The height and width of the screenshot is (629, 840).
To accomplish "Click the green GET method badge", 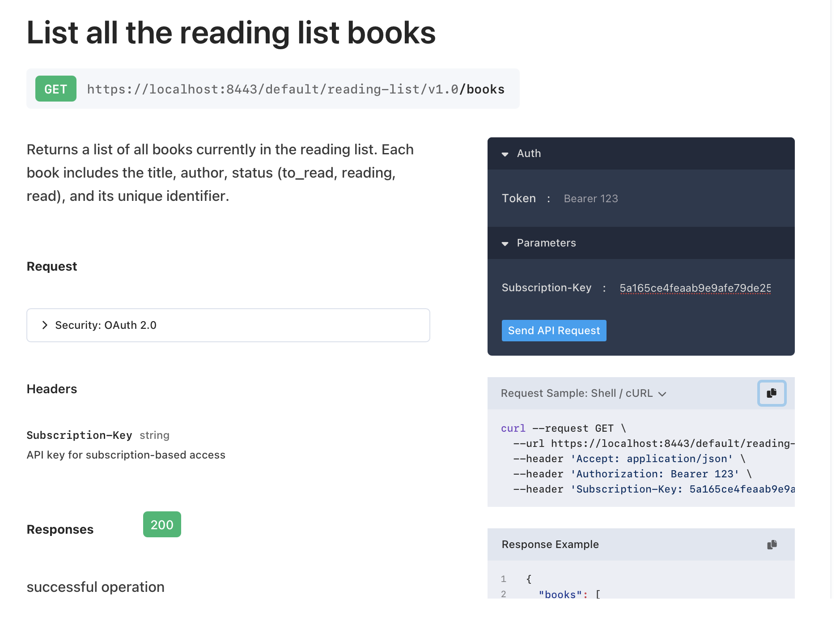I will [55, 89].
